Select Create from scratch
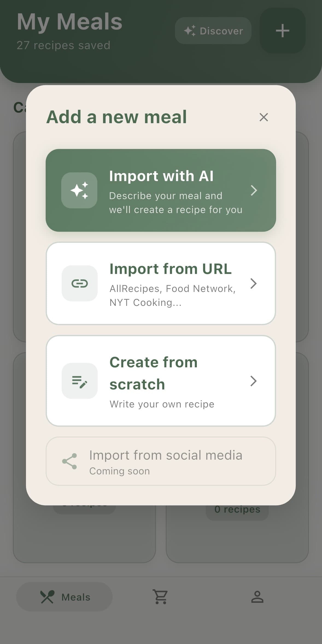This screenshot has height=644, width=322. pos(161,381)
